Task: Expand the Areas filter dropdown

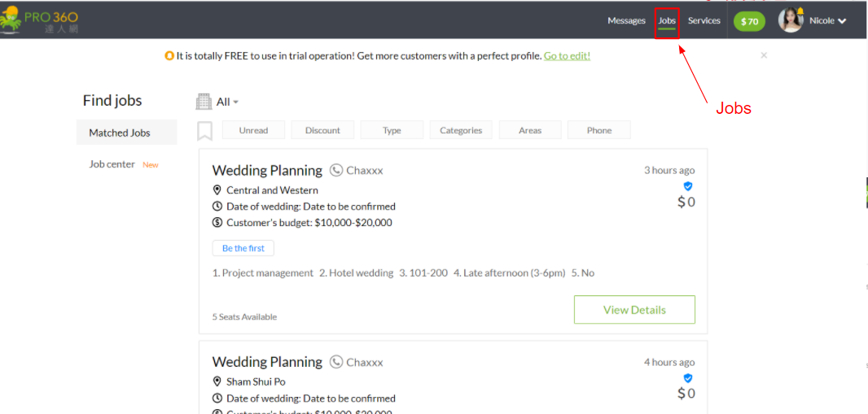Action: point(530,130)
